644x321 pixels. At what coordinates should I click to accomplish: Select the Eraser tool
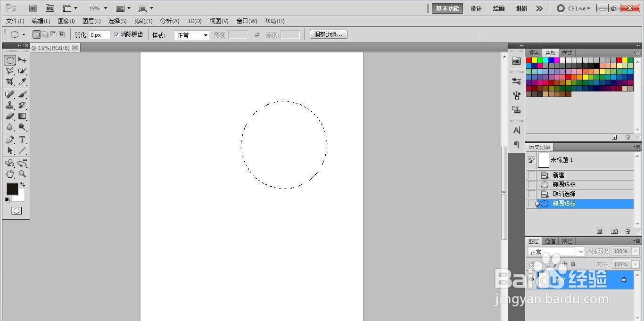[x=10, y=116]
